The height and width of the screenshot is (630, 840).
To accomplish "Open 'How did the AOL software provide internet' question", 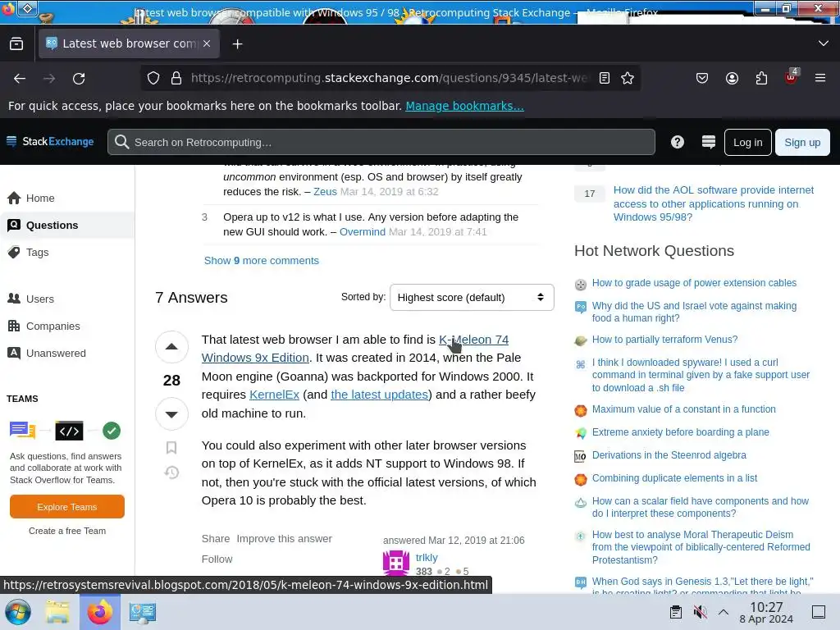I will pos(713,203).
